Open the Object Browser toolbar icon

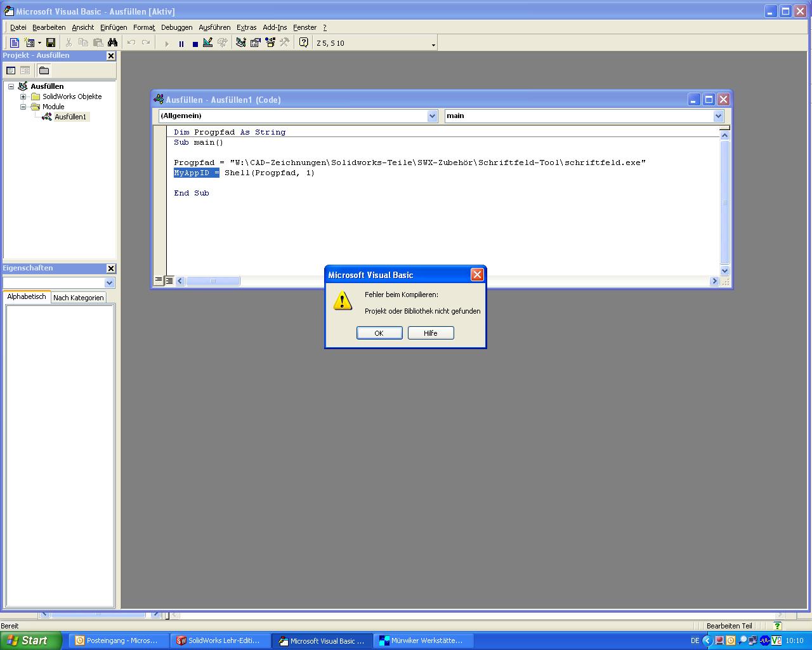click(270, 43)
